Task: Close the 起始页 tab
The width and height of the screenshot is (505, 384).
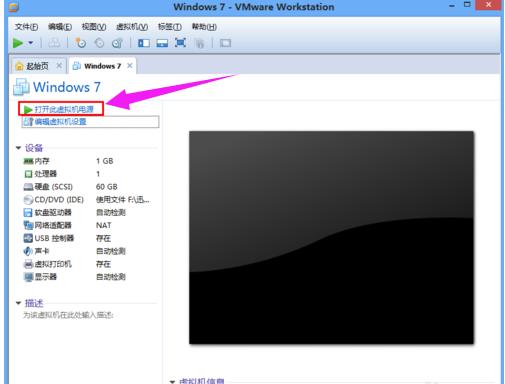Action: point(59,66)
